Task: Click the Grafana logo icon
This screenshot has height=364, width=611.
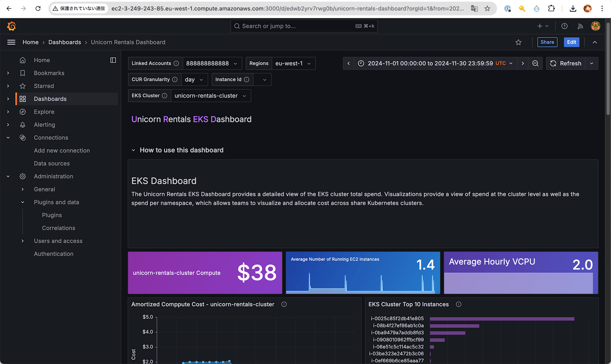Action: pyautogui.click(x=11, y=26)
